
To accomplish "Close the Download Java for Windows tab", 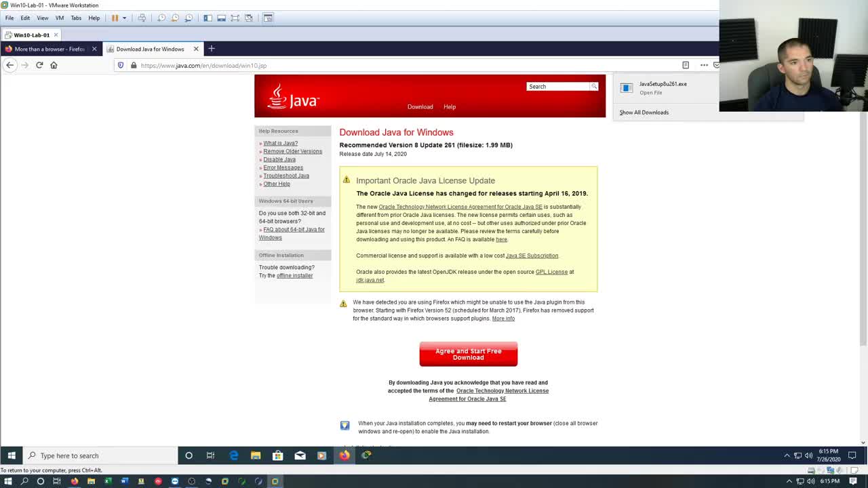I will click(x=196, y=49).
